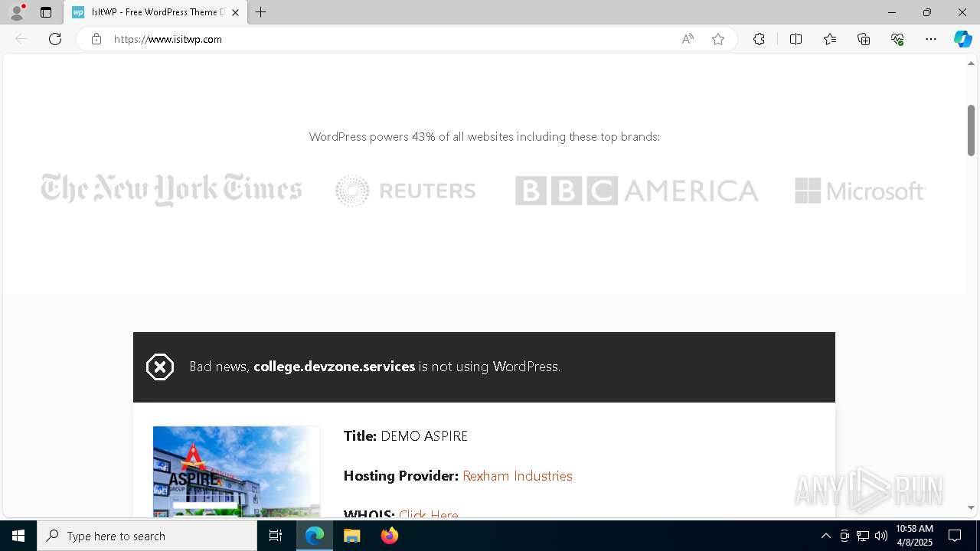Open the volume control tray icon

click(x=881, y=536)
